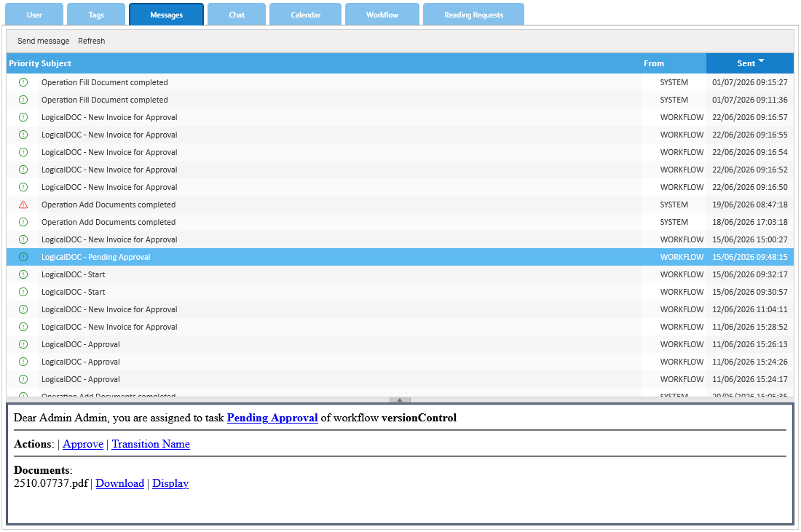
Task: Click priority icon of invoice message 22/06/2026 09:16:52
Action: [23, 170]
